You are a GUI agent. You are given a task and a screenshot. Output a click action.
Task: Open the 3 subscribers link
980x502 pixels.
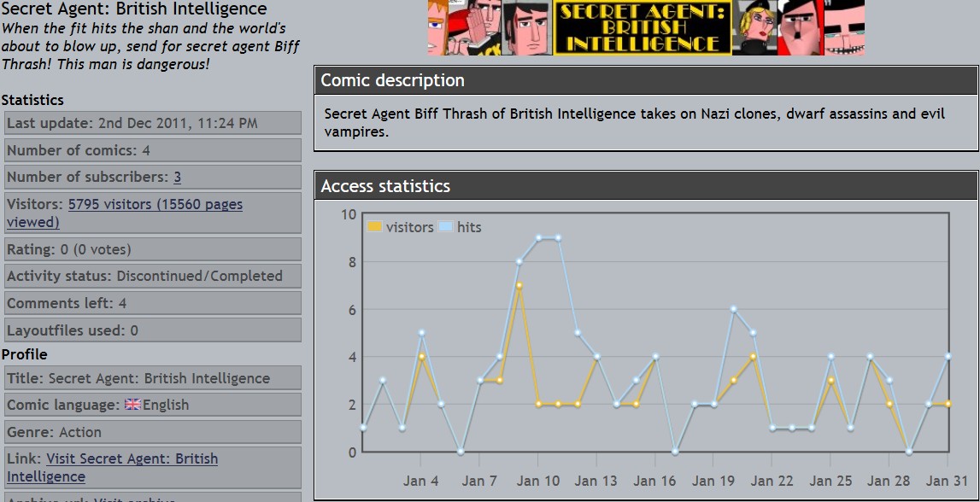pyautogui.click(x=177, y=178)
